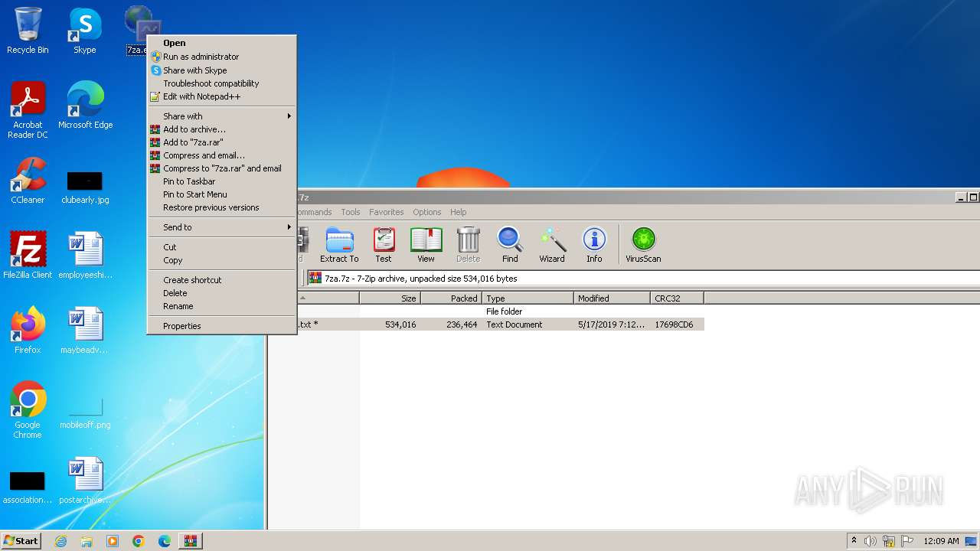
Task: Select the clubearly.jpg file icon
Action: click(x=85, y=187)
